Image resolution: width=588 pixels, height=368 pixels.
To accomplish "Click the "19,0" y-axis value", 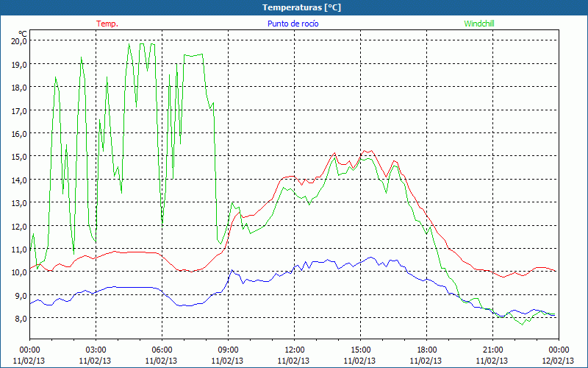I will pos(20,64).
